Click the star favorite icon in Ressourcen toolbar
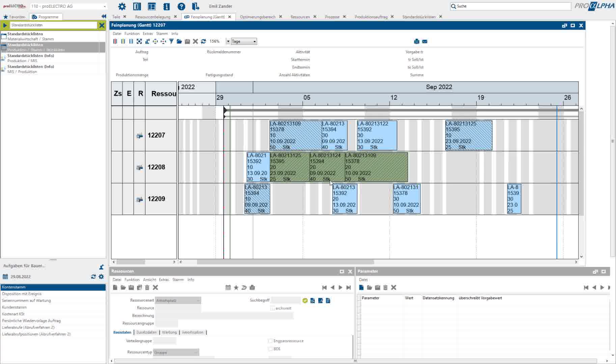The height and width of the screenshot is (364, 616). tap(236, 287)
